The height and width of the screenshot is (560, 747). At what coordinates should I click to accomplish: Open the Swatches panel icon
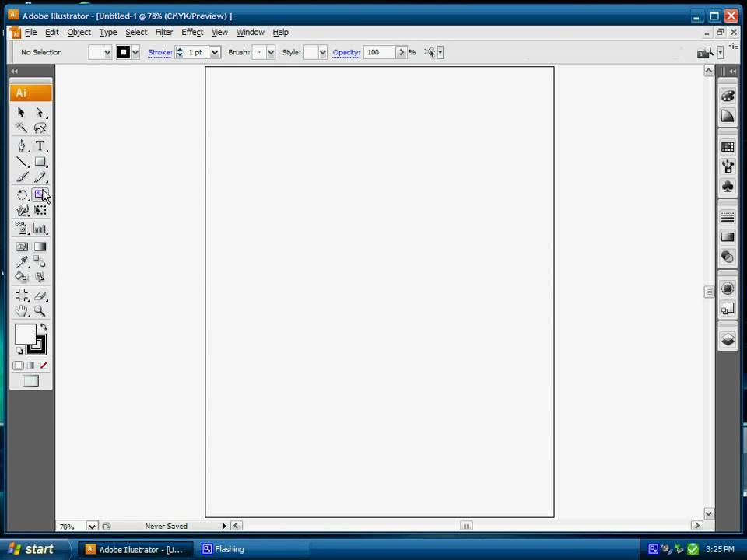tap(728, 147)
